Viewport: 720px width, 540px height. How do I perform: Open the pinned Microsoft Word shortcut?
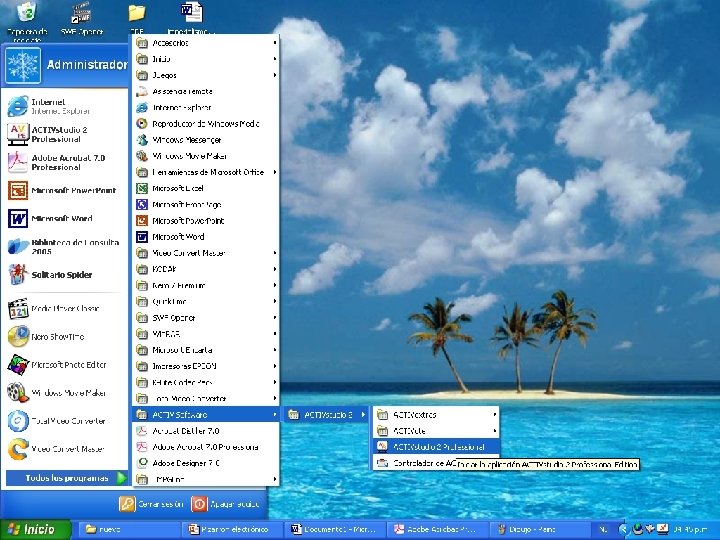[x=65, y=218]
